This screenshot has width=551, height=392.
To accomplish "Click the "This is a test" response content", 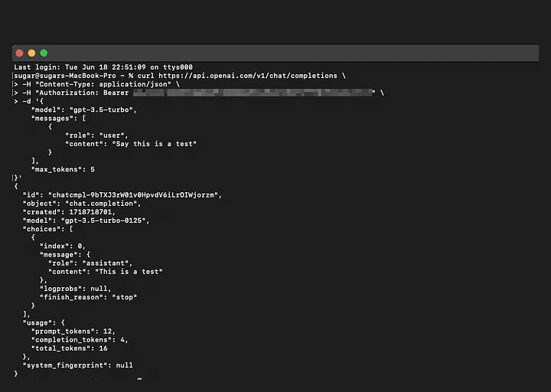I will (129, 271).
